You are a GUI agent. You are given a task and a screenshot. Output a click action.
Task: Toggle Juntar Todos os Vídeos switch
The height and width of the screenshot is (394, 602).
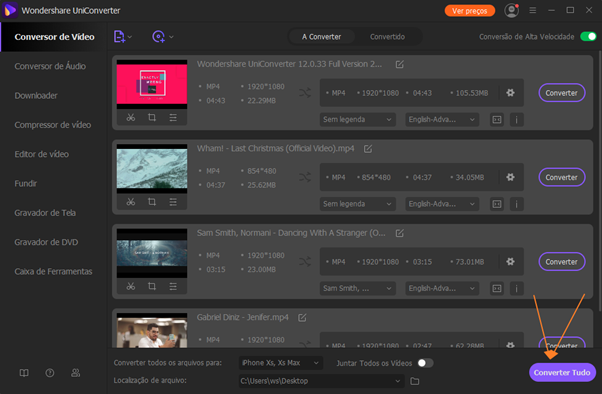(425, 363)
